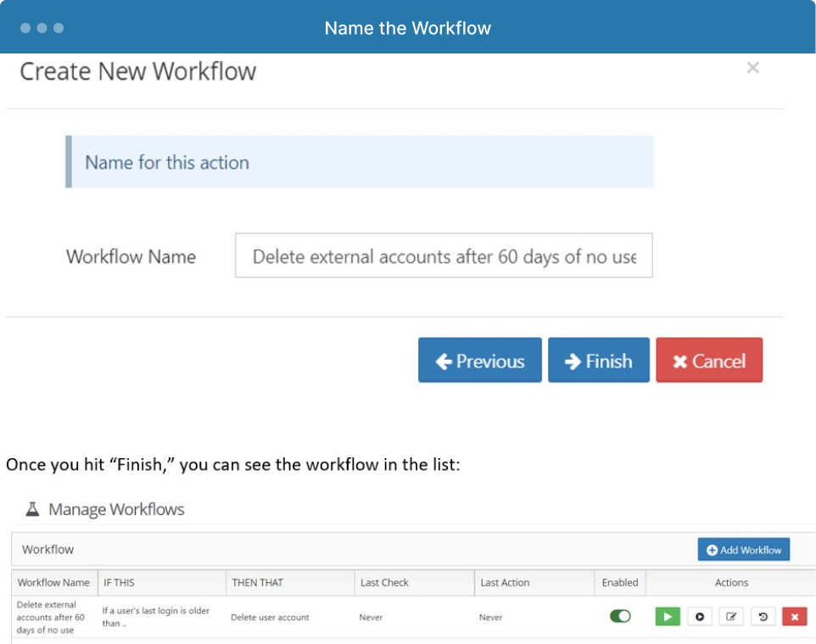The height and width of the screenshot is (644, 816).
Task: Click the Enabled column header
Action: 620,583
